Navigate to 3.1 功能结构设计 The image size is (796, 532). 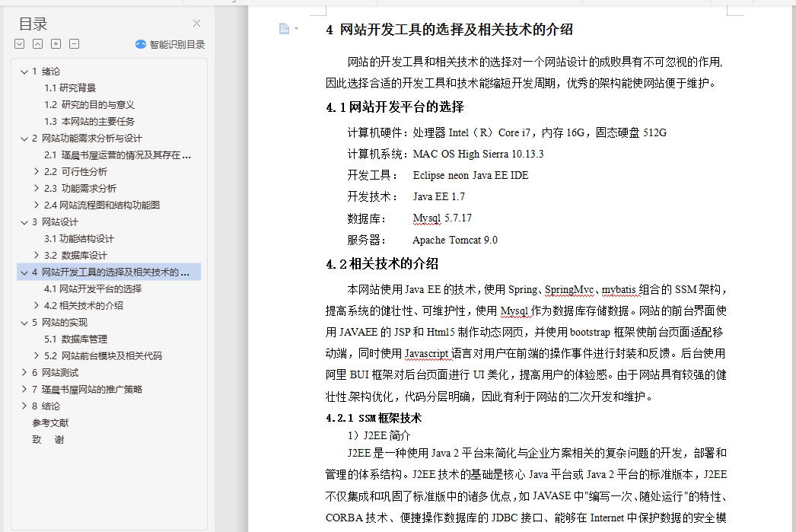[78, 238]
